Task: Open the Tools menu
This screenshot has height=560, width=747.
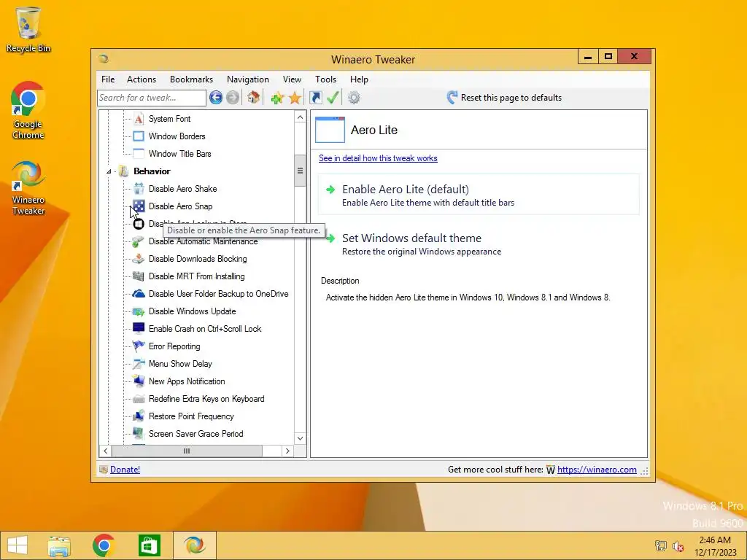Action: (326, 79)
